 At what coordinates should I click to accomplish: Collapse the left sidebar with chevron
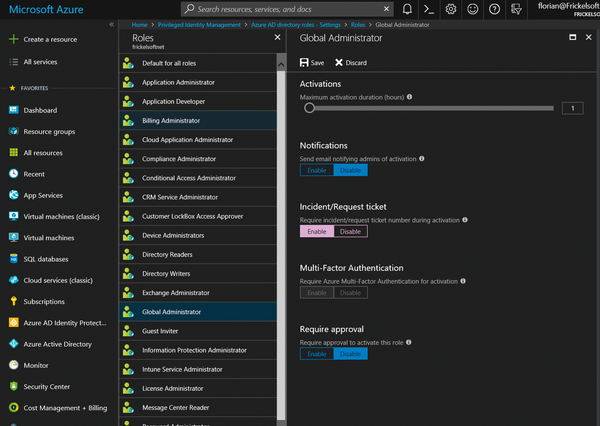pyautogui.click(x=111, y=24)
